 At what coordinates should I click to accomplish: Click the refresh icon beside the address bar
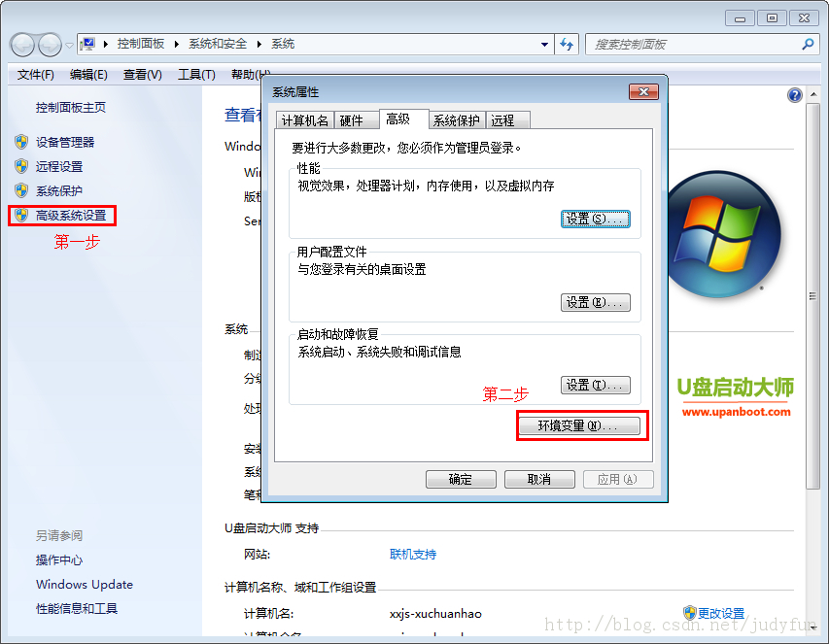point(567,45)
